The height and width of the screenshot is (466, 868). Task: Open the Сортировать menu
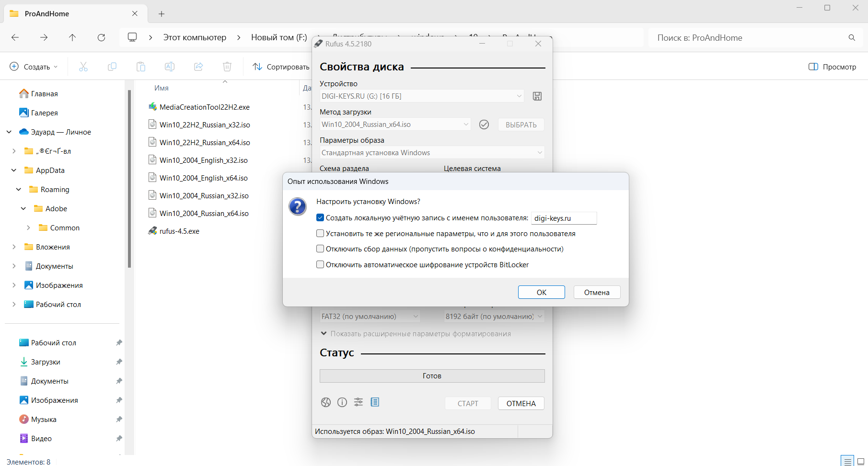point(281,67)
